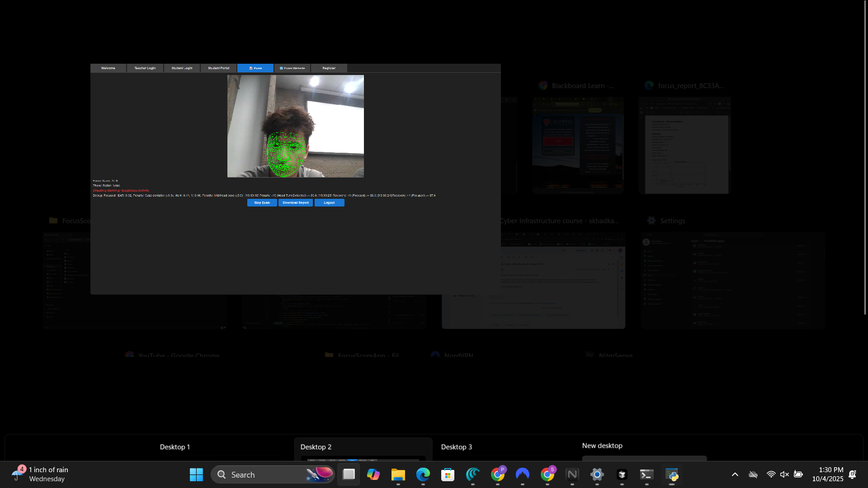Open the Microsoft Store taskbar icon

(x=448, y=474)
